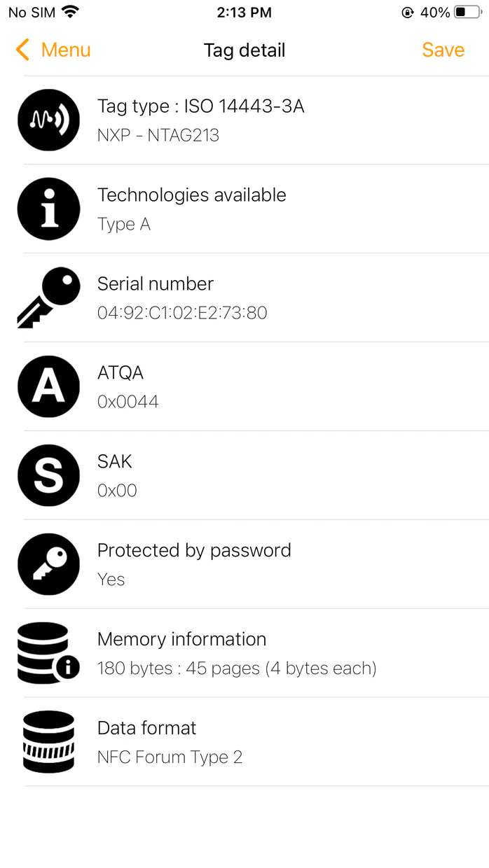
Task: Tap the info icon beside Technologies available
Action: (x=48, y=209)
